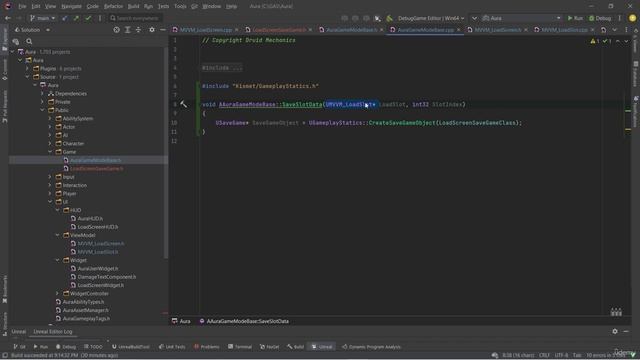Click AAuraGameModeBase::SaveSlotData breadcrumb
The height and width of the screenshot is (360, 640).
coord(247,321)
